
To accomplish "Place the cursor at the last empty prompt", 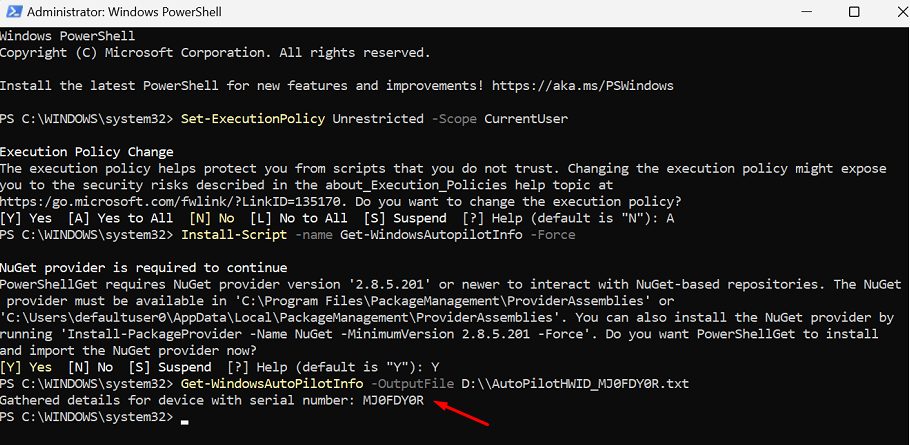I will (186, 417).
